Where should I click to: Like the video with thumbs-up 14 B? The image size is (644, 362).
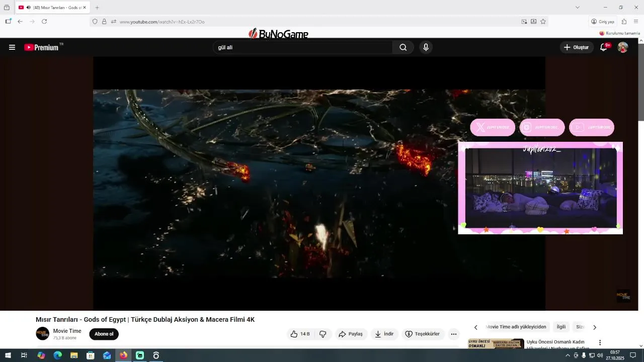pos(300,334)
